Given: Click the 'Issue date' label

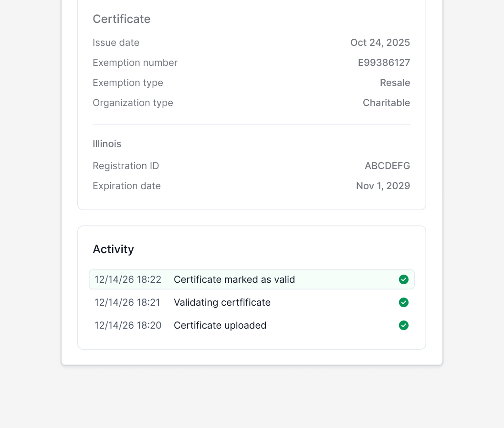Looking at the screenshot, I should (116, 43).
